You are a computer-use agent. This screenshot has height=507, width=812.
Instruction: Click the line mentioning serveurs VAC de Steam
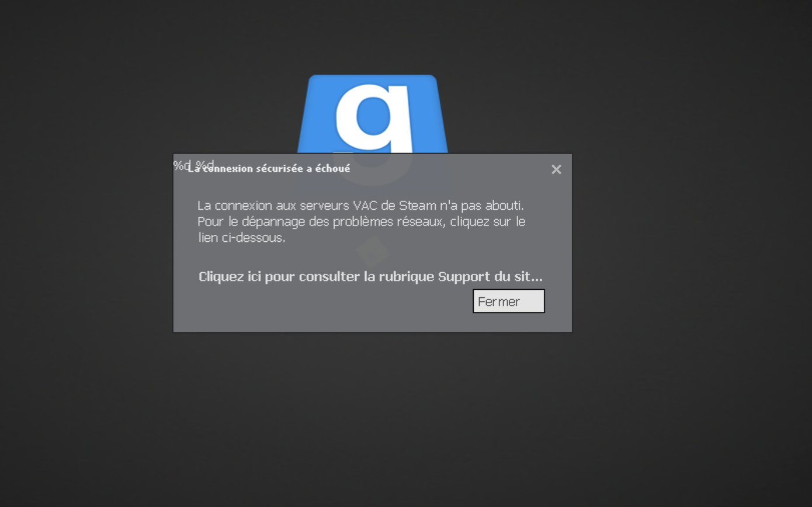[x=360, y=206]
